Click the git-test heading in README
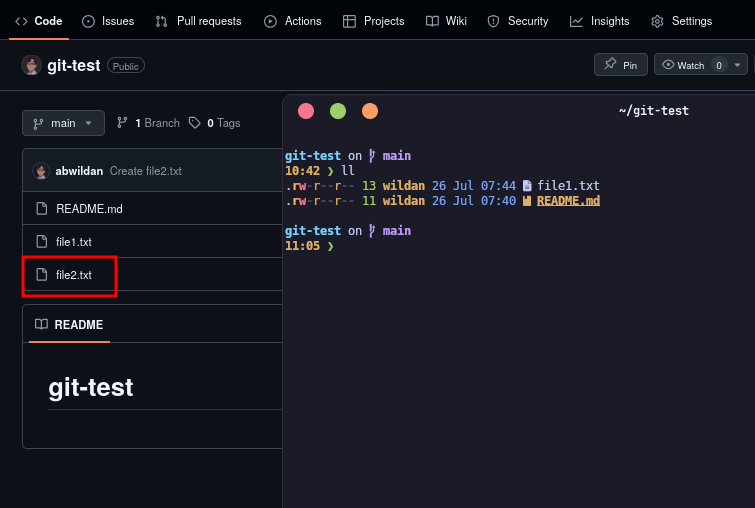Image resolution: width=755 pixels, height=508 pixels. pos(91,388)
